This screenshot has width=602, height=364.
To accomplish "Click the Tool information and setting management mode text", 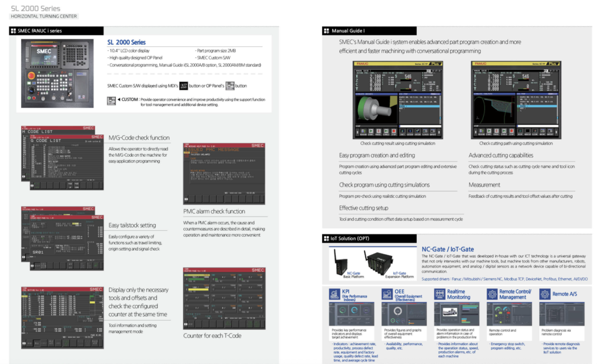I will point(132,328).
